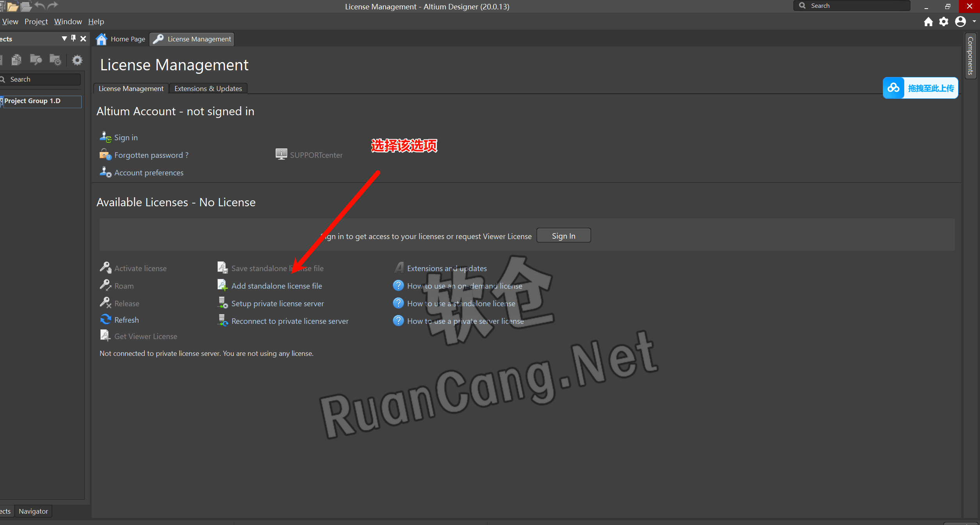Screen dimensions: 980x525
Task: Open the gear icon in the Projects panel toolbar
Action: (x=77, y=60)
